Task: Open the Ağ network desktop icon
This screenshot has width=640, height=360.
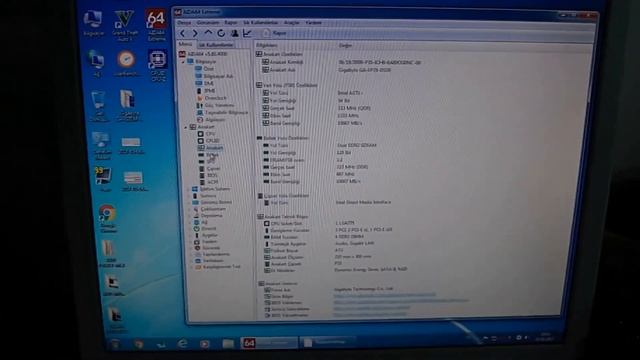Action: (96, 64)
